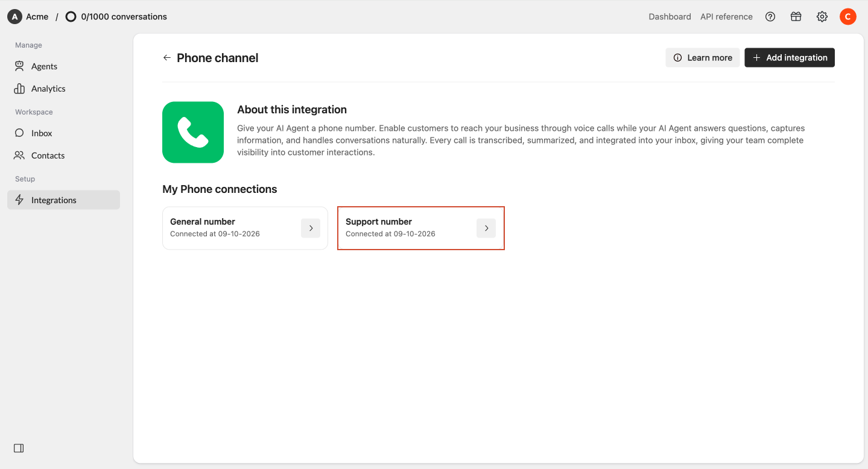
Task: Click the Add integration button
Action: point(790,58)
